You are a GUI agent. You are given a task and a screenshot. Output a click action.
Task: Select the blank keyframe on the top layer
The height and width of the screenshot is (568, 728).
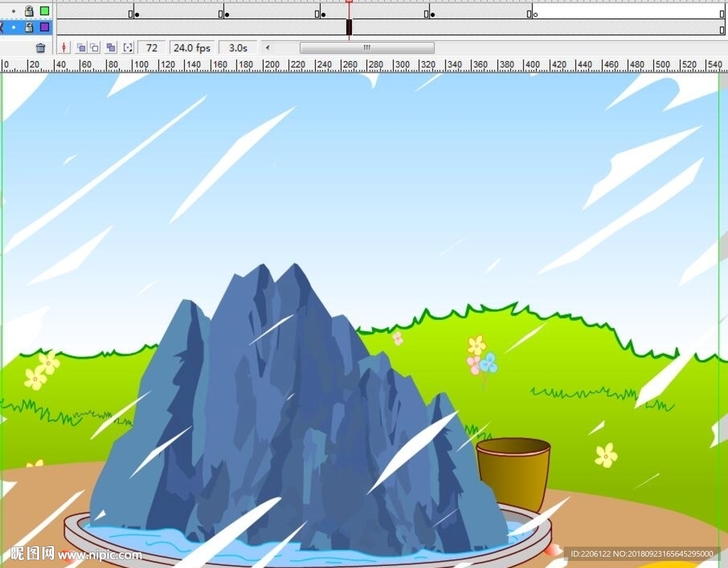click(x=535, y=14)
